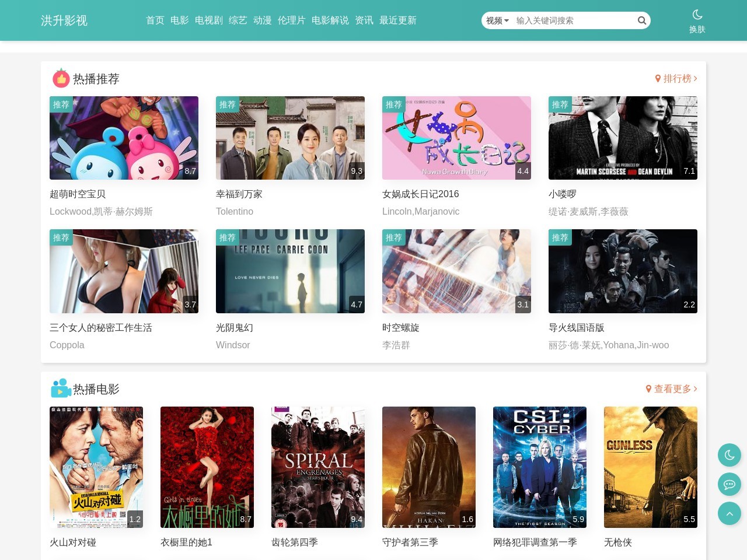The width and height of the screenshot is (747, 560).
Task: Open the 幸福到万家 thumbnail
Action: 290,138
